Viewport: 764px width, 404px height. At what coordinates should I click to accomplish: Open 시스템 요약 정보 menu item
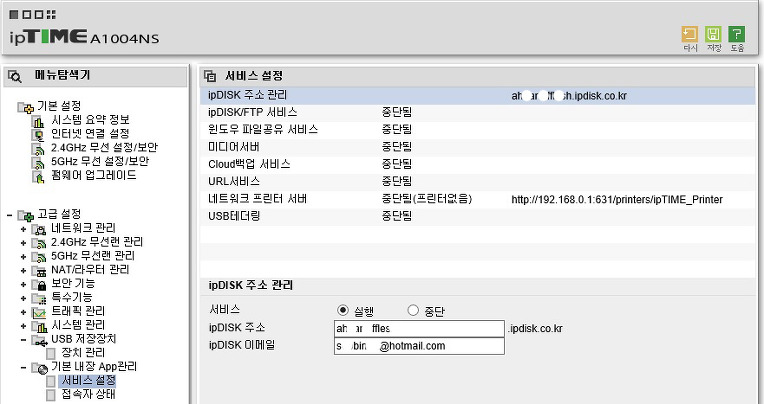[x=90, y=120]
